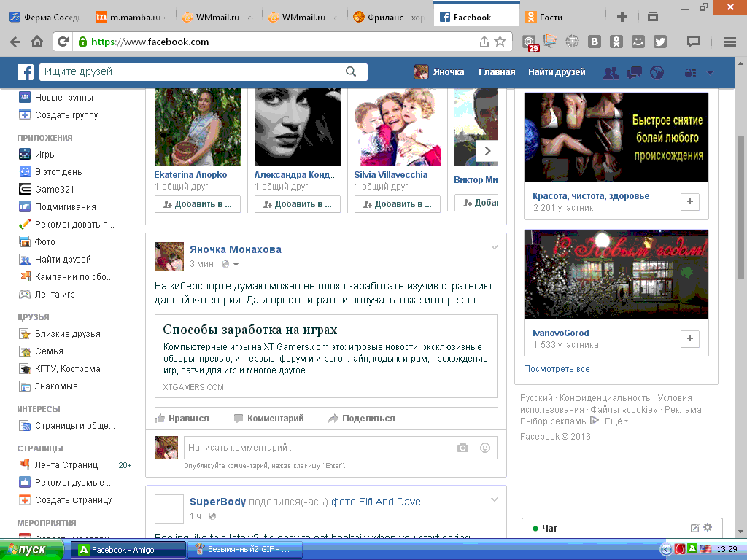Open Фото in sidebar
This screenshot has width=747, height=560.
pyautogui.click(x=37, y=242)
